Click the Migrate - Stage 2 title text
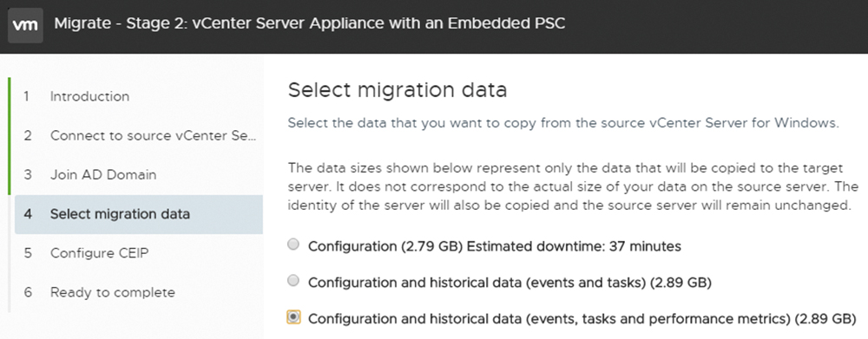 (x=310, y=24)
